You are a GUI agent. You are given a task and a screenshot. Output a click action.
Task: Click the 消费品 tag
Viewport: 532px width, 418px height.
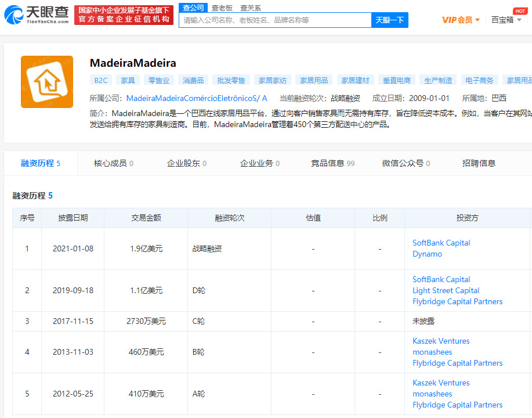(193, 81)
